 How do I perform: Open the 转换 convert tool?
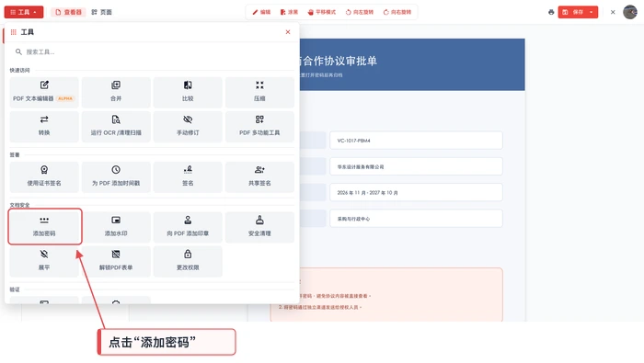click(44, 126)
